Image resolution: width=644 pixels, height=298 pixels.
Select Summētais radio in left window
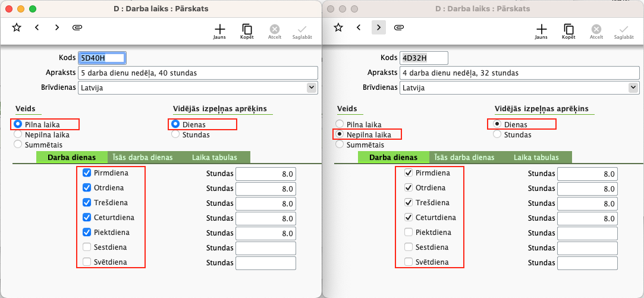18,145
